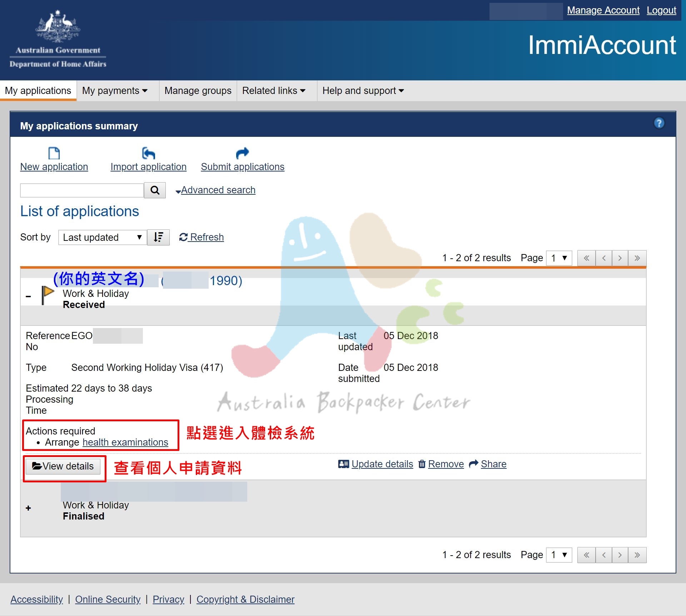Go to the first page in bottom pagination
Viewport: 686px width, 616px height.
(x=586, y=555)
